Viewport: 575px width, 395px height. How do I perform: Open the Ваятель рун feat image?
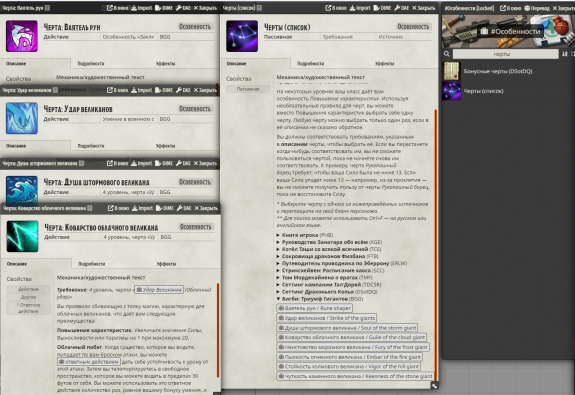[x=22, y=36]
